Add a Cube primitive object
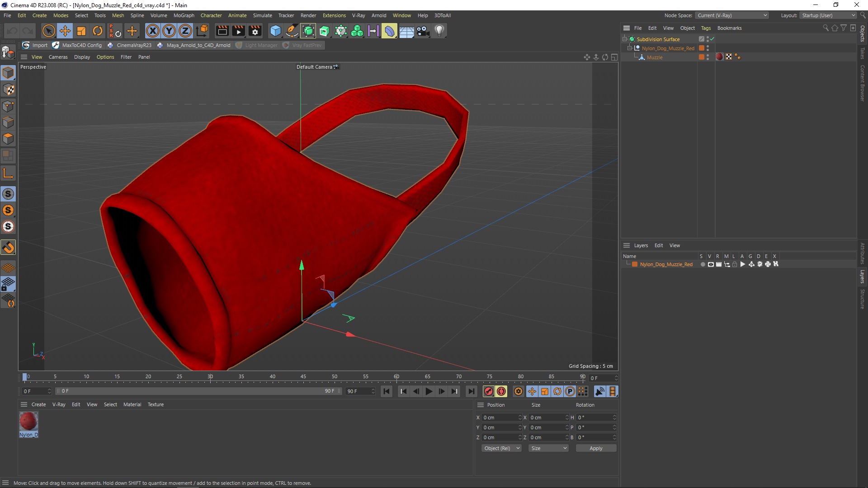Viewport: 868px width, 488px height. pos(275,31)
